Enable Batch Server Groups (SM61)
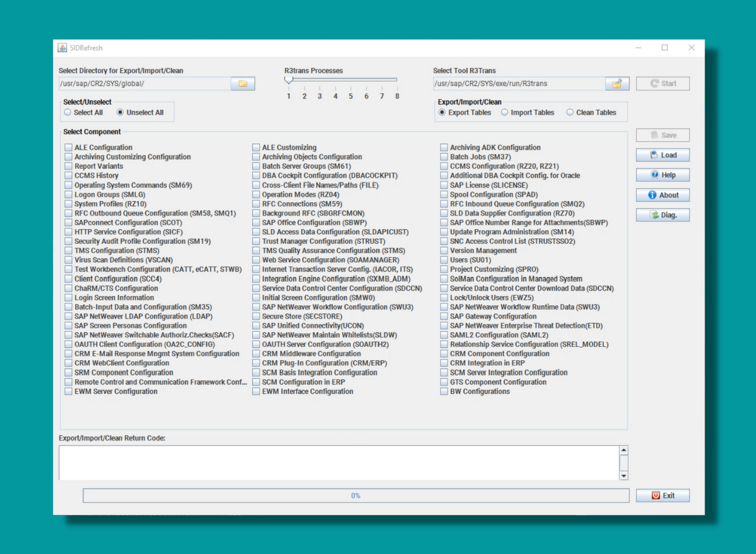756x554 pixels. coord(256,166)
